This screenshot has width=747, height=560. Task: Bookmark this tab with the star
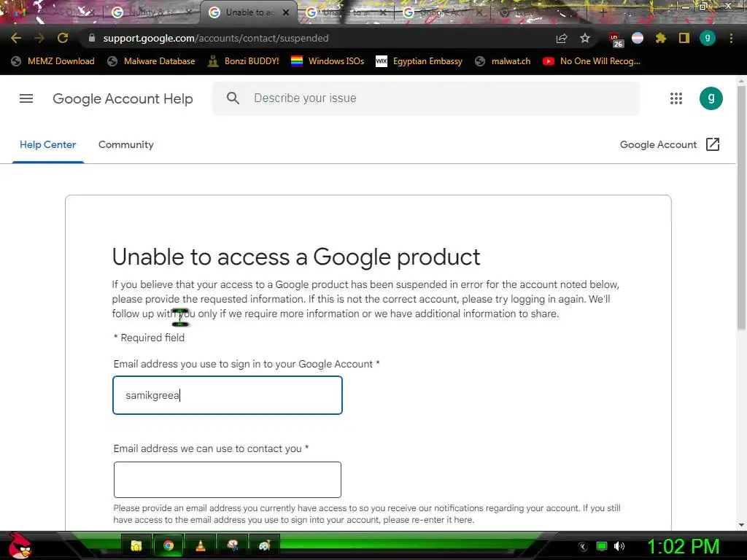point(585,38)
